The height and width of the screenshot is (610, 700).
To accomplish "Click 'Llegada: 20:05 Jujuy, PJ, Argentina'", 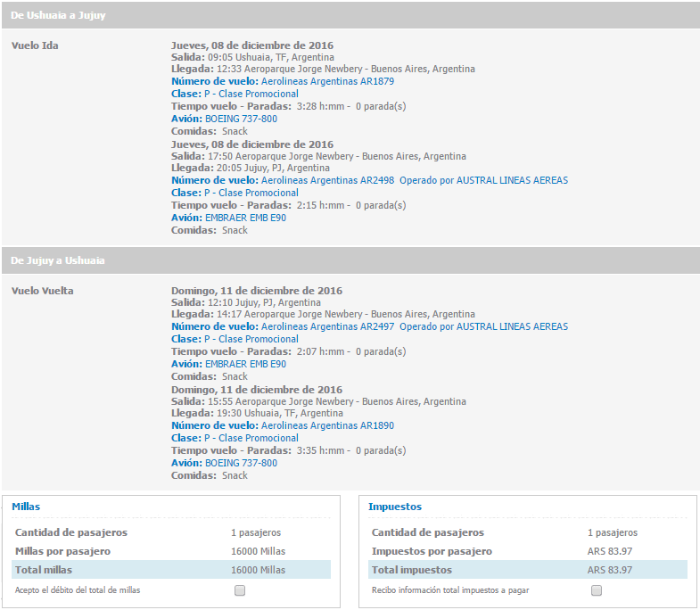I will point(251,168).
